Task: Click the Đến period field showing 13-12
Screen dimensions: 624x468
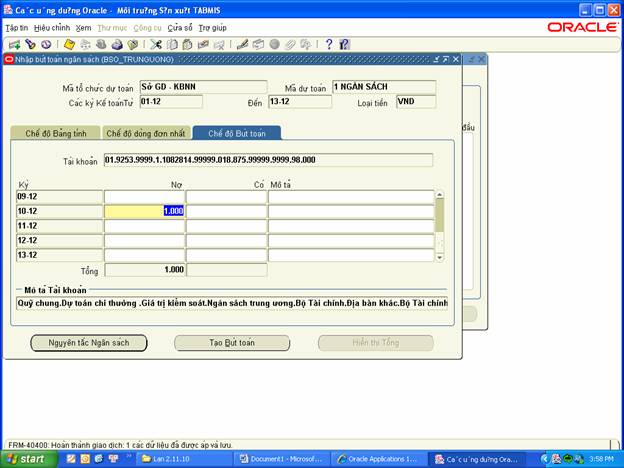Action: pyautogui.click(x=300, y=101)
